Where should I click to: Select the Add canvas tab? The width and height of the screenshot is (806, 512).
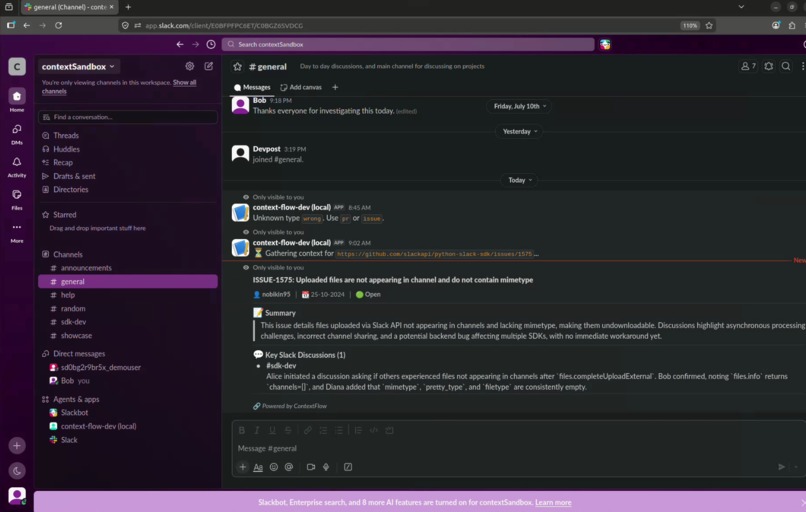(x=301, y=87)
